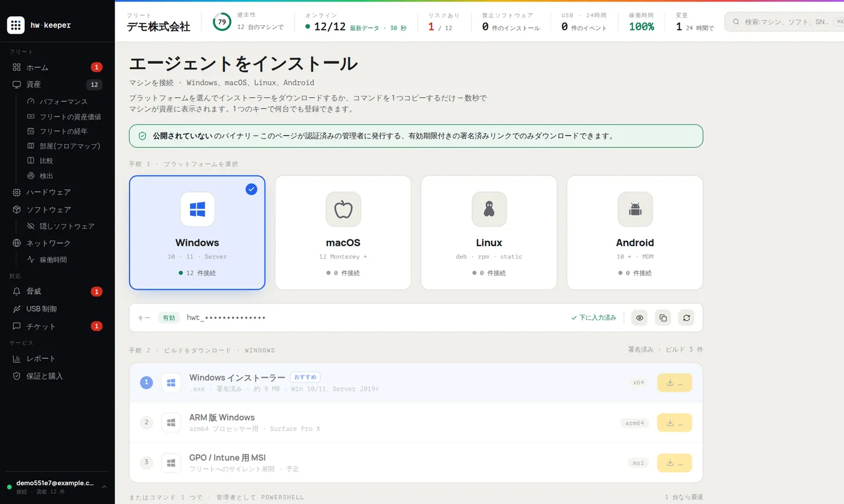Image resolution: width=844 pixels, height=504 pixels.
Task: Select the Windows platform card
Action: (197, 233)
